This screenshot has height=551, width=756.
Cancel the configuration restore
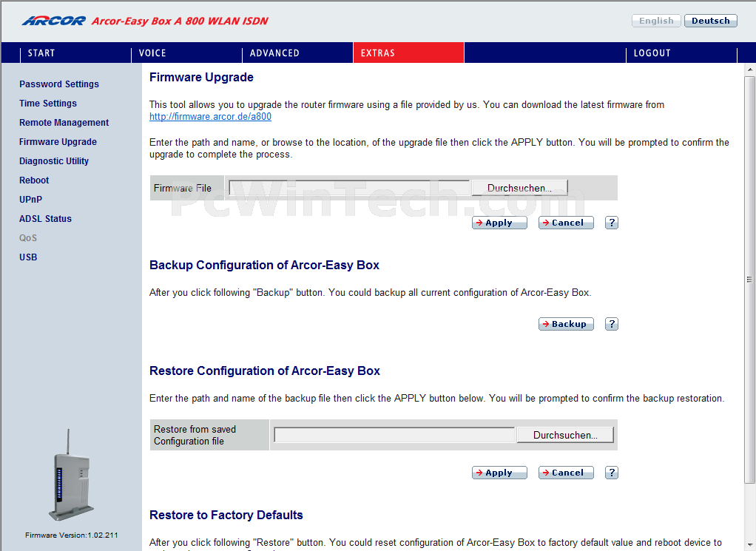pos(566,473)
